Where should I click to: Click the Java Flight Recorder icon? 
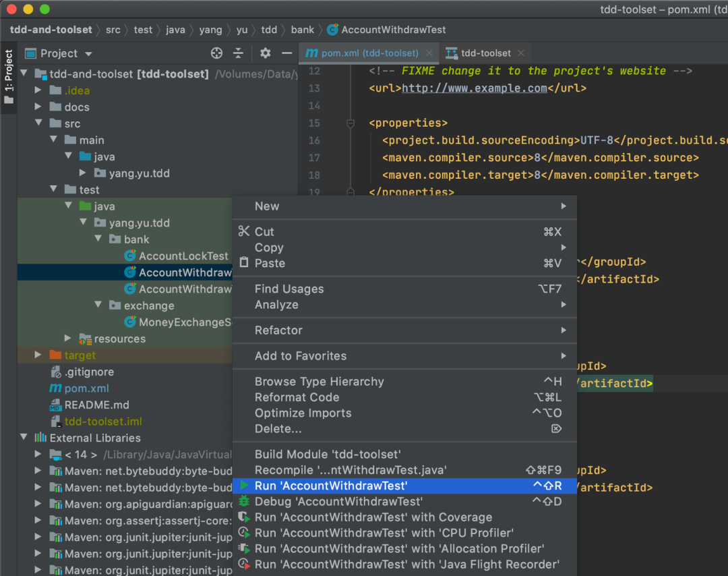(x=244, y=565)
